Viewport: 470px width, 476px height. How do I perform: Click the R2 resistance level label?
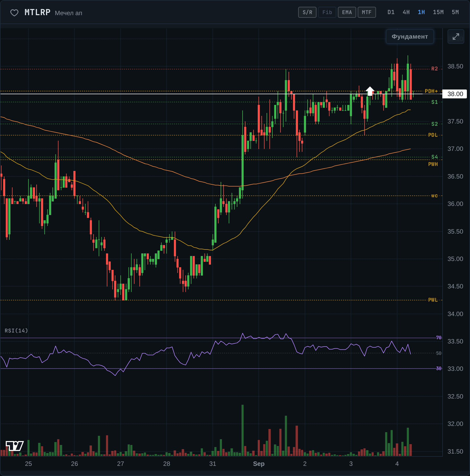(434, 69)
